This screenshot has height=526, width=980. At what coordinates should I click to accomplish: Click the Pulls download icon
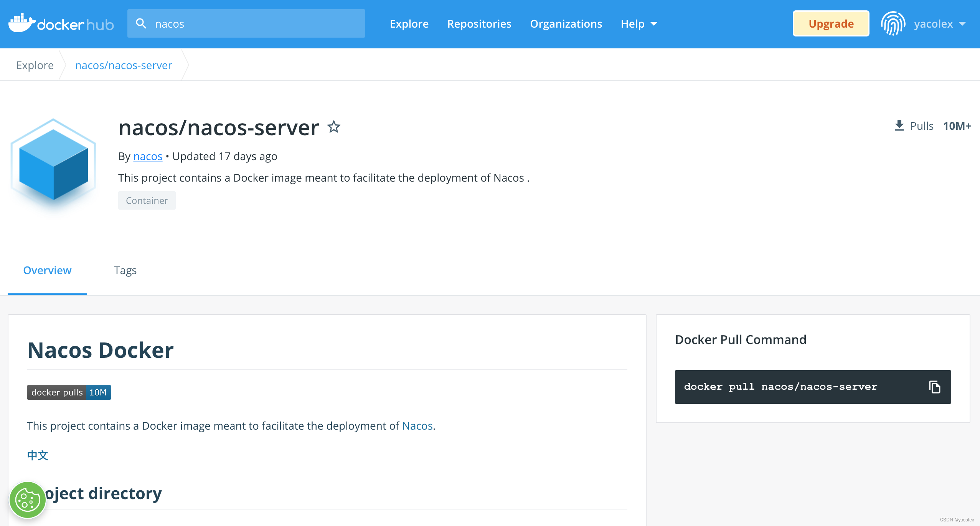pos(899,126)
